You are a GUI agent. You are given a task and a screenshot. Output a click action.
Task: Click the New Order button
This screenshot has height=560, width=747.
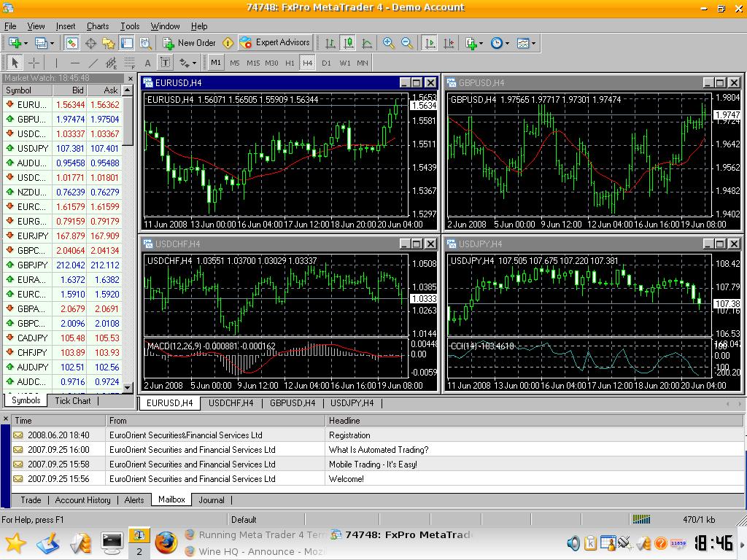(x=189, y=43)
